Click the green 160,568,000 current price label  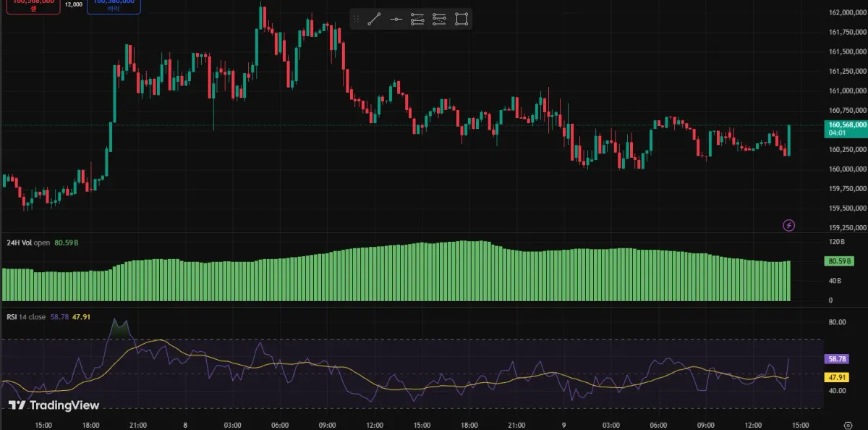(847, 125)
